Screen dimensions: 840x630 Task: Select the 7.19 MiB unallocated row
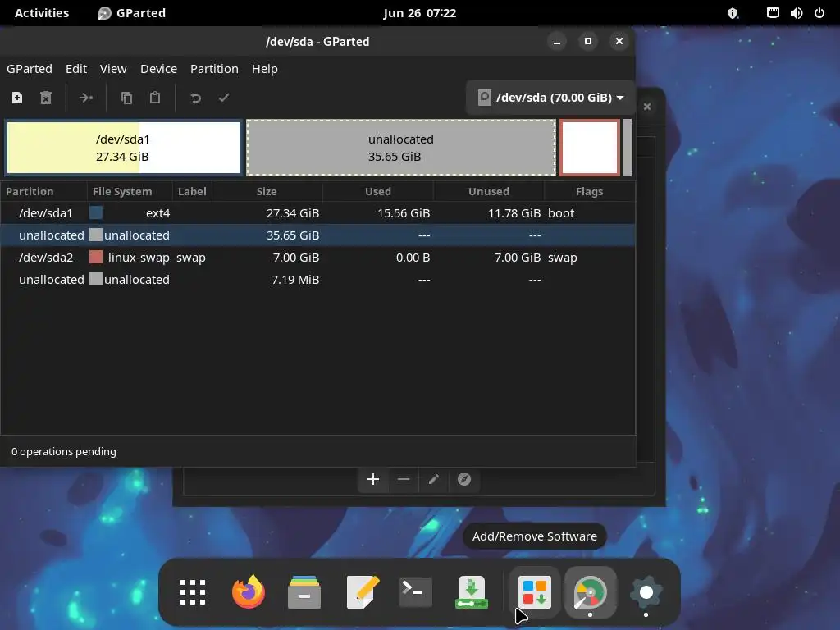[x=317, y=279]
